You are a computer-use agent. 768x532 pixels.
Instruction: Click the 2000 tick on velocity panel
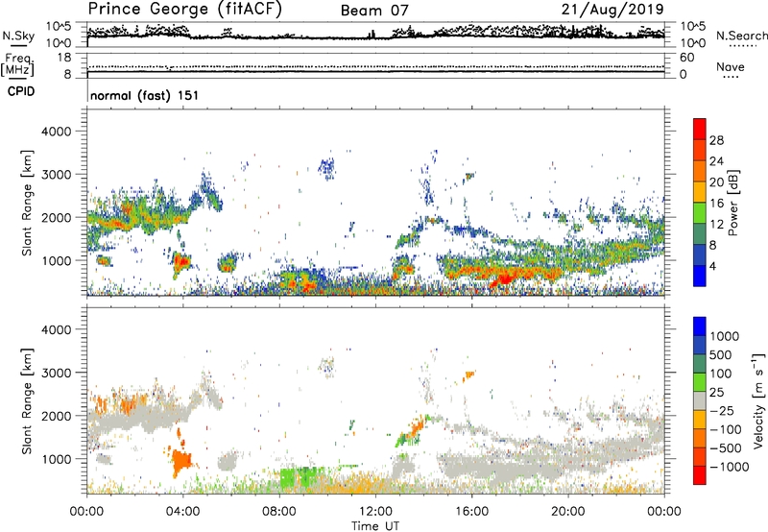[x=56, y=416]
